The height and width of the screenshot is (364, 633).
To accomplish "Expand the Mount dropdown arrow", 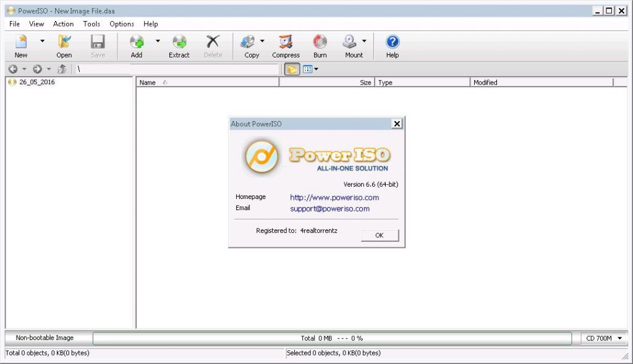I will coord(364,41).
